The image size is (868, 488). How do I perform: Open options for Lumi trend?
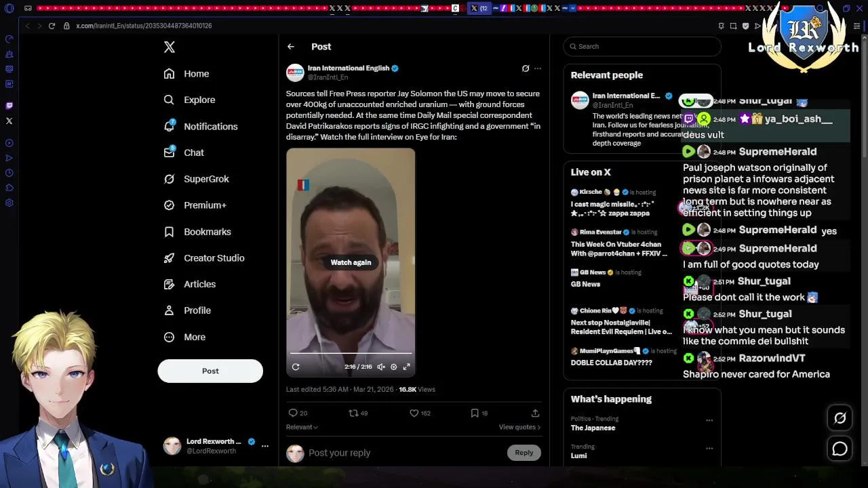coord(709,448)
